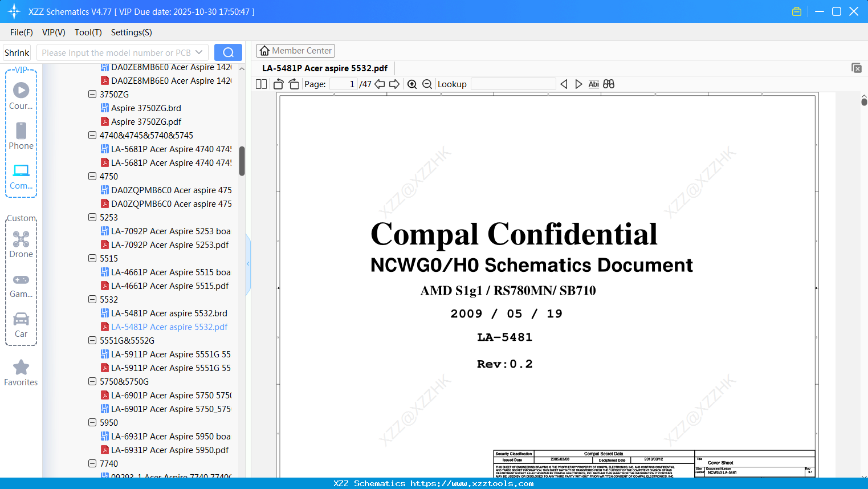The width and height of the screenshot is (868, 489).
Task: Click the file tree vertical scrollbar
Action: pos(242,161)
